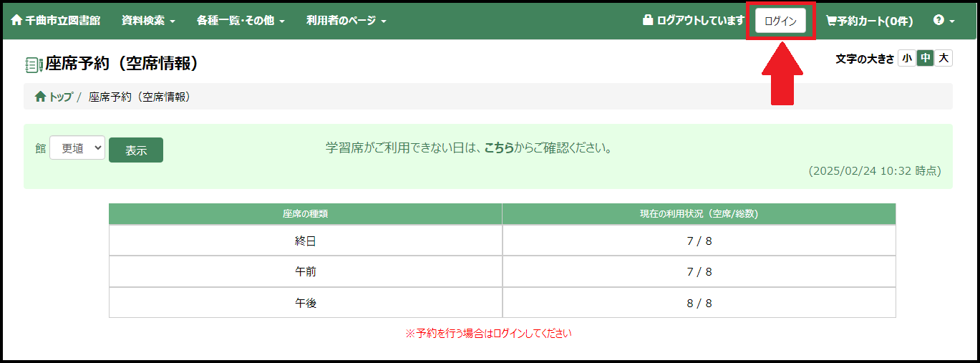Set text size to 小

[907, 59]
